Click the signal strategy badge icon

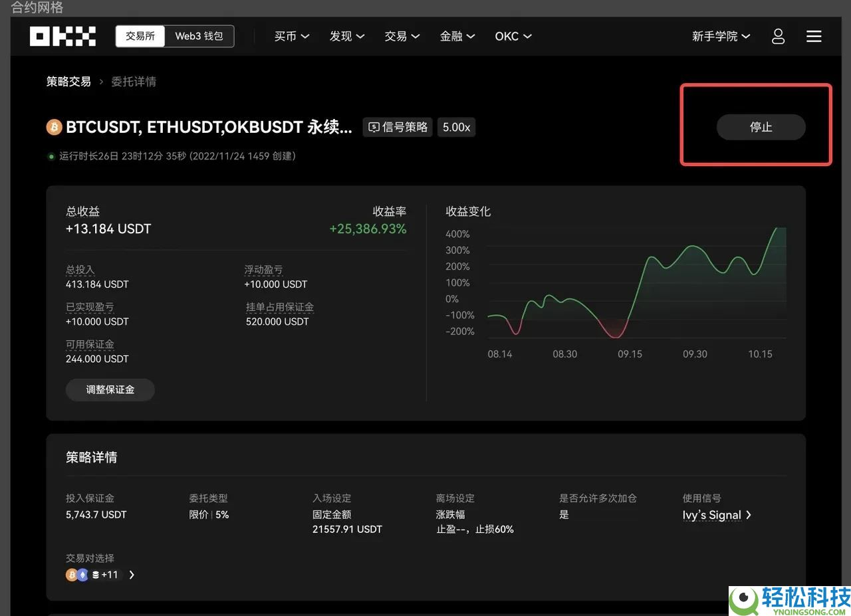tap(374, 127)
